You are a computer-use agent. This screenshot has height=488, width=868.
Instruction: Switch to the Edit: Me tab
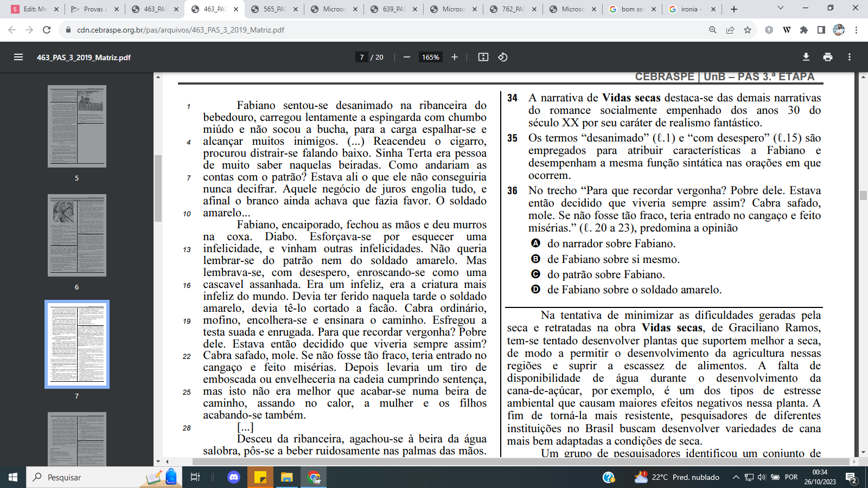point(35,9)
